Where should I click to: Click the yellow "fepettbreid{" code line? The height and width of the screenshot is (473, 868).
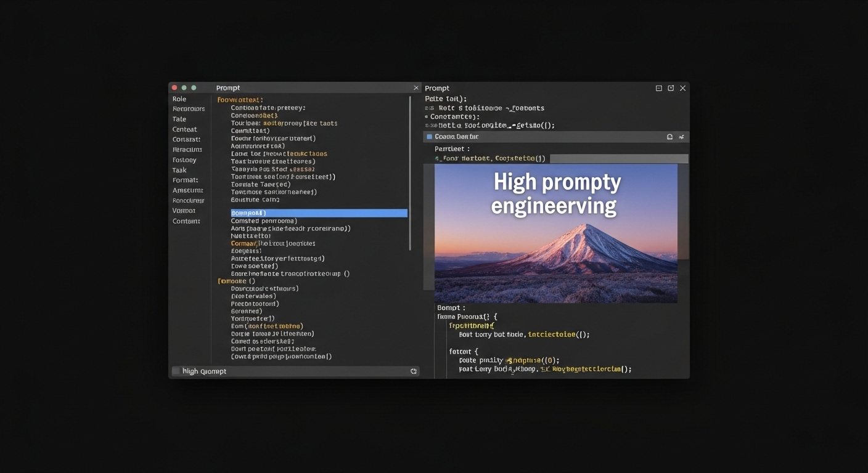(x=472, y=325)
